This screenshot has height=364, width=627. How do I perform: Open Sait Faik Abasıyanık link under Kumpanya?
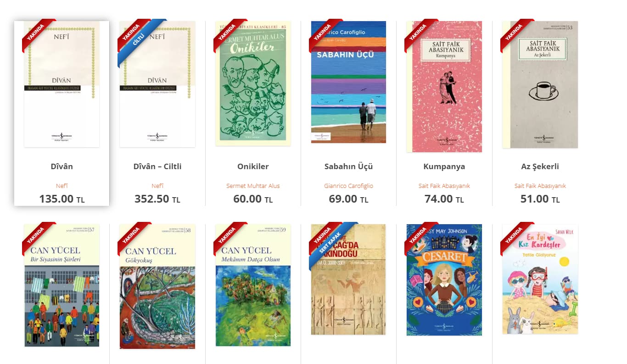pos(444,186)
